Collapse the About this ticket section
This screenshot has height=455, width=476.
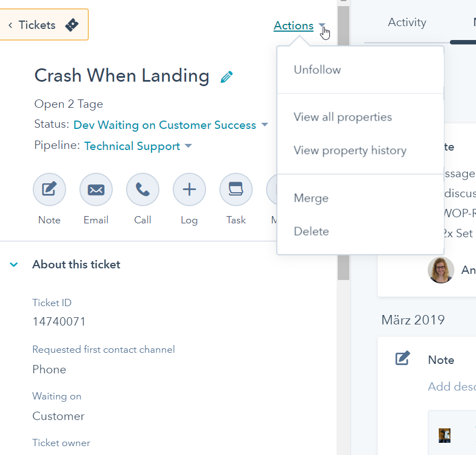point(14,264)
